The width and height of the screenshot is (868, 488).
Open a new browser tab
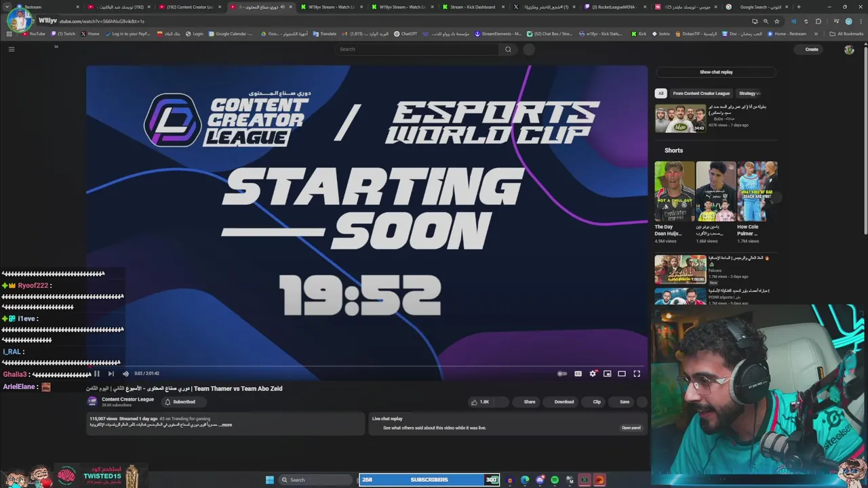point(798,7)
